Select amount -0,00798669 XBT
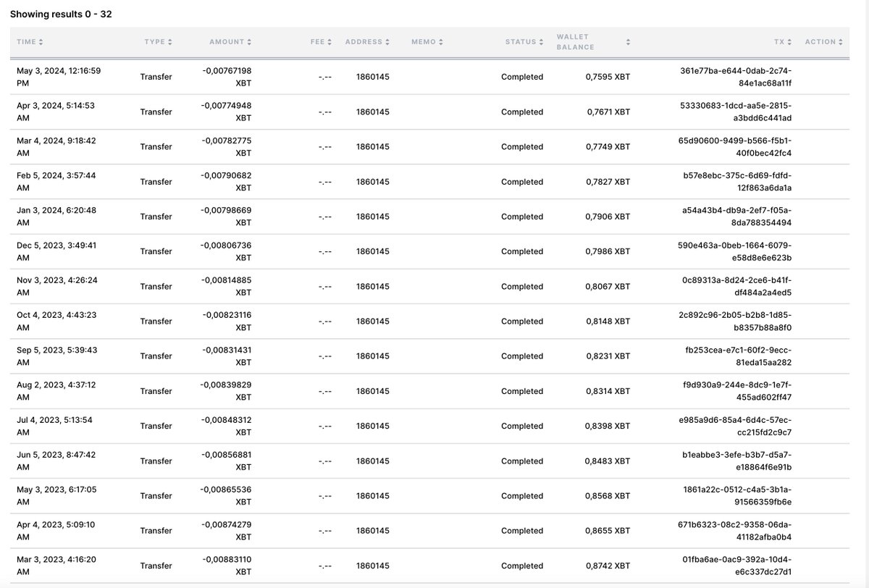The width and height of the screenshot is (869, 588). 227,217
